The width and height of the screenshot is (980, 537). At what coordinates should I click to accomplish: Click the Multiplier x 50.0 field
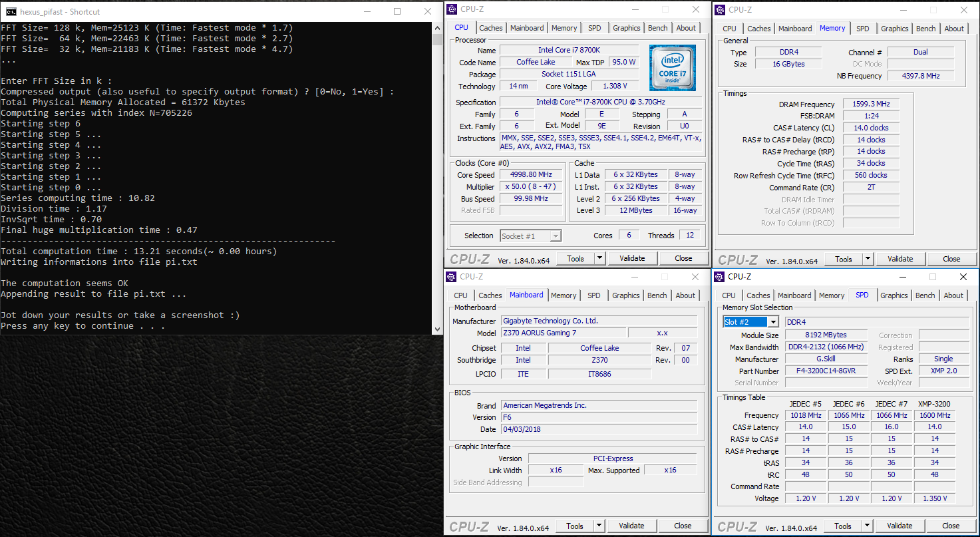(x=530, y=187)
